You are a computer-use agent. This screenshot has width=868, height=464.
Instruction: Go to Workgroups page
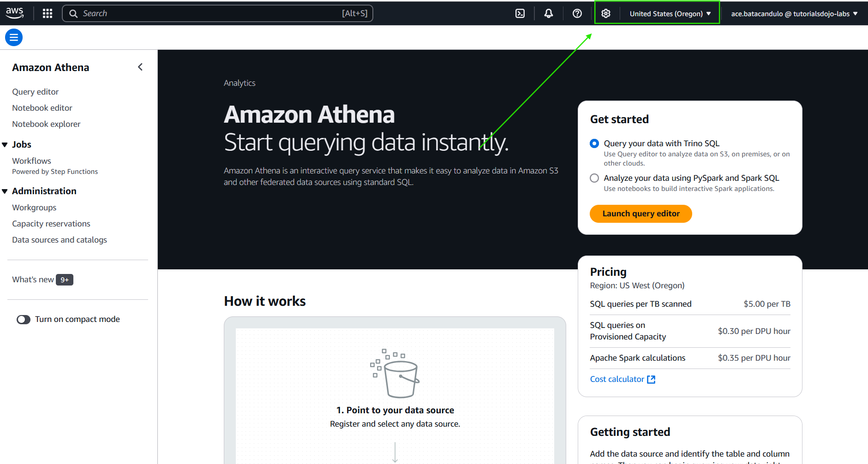pos(34,208)
